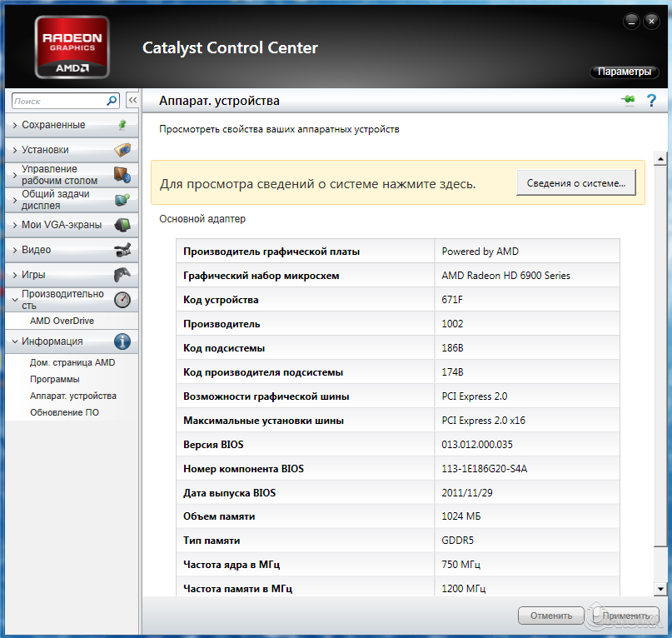Click the magnifier search icon in sidebar

[112, 101]
